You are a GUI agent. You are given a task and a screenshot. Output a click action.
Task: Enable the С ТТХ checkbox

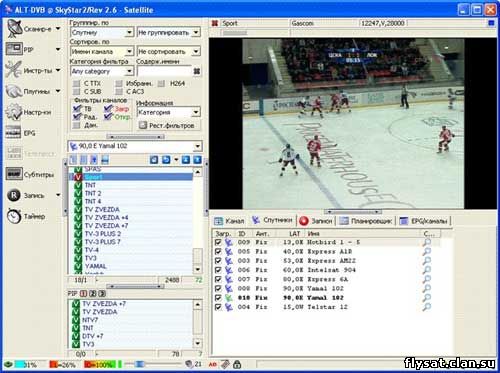coord(76,83)
